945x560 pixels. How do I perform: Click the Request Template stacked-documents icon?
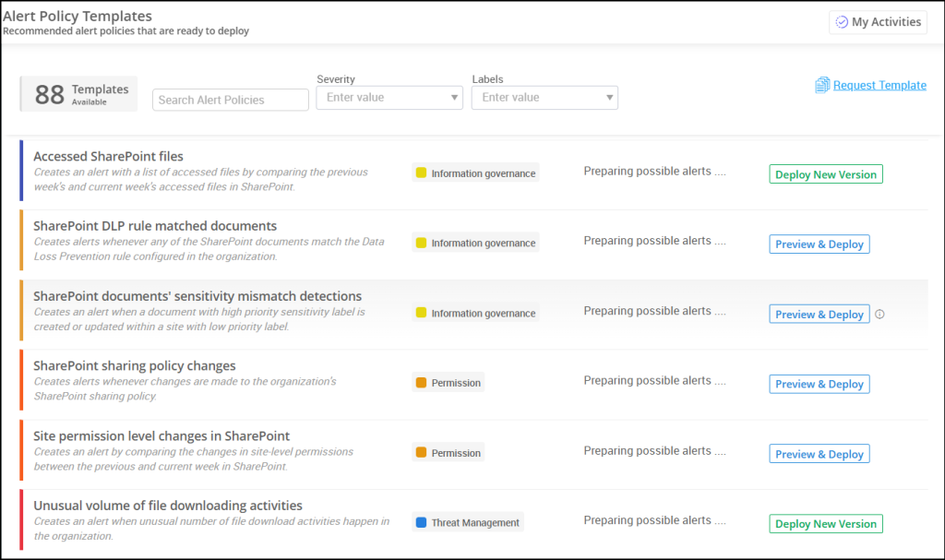(822, 85)
